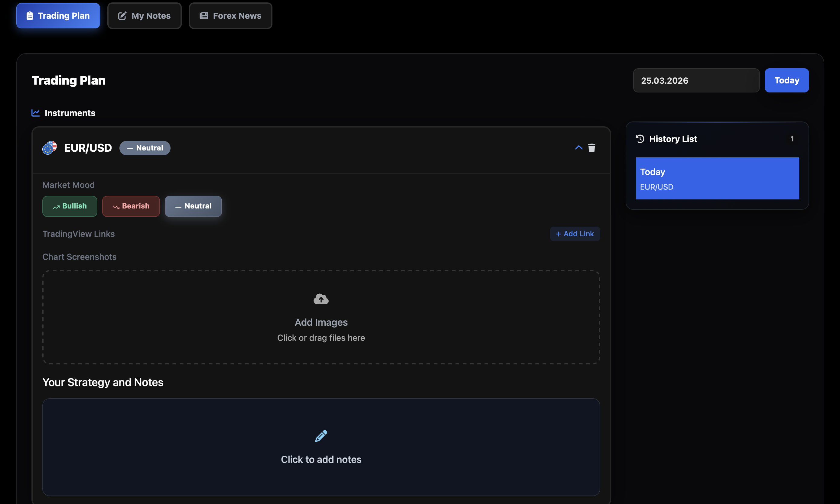The width and height of the screenshot is (840, 504).
Task: Open the Forex News tab
Action: click(231, 16)
